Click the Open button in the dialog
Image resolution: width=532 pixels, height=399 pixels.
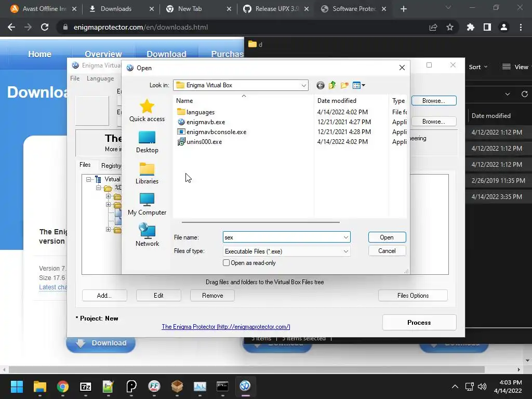[387, 237]
